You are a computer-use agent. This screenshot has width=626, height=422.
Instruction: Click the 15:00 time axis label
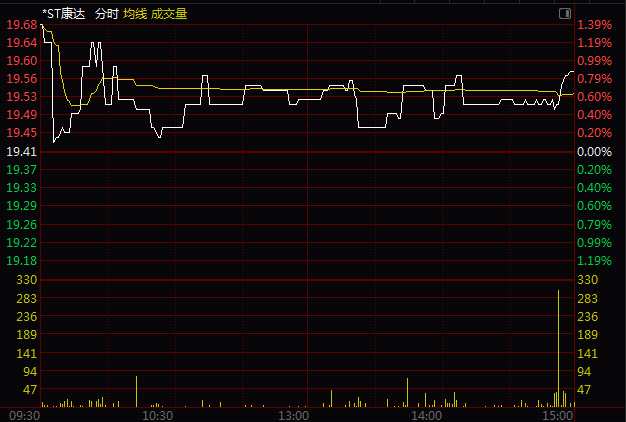pyautogui.click(x=558, y=416)
